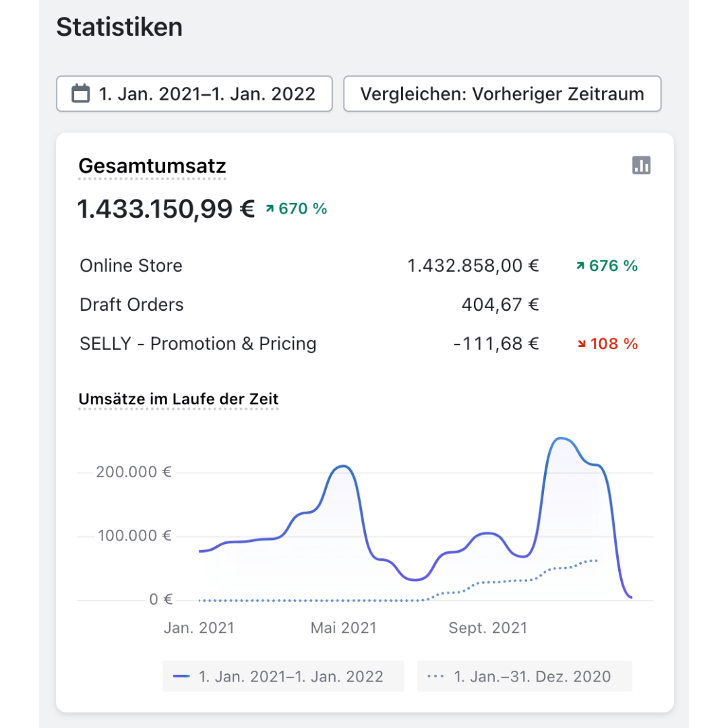
Task: Click the Umsätze im Laufe der Zeit title
Action: pyautogui.click(x=179, y=399)
